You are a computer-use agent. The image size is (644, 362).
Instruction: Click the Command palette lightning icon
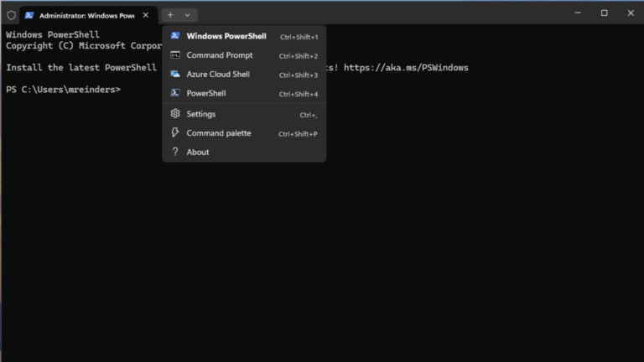pos(175,132)
